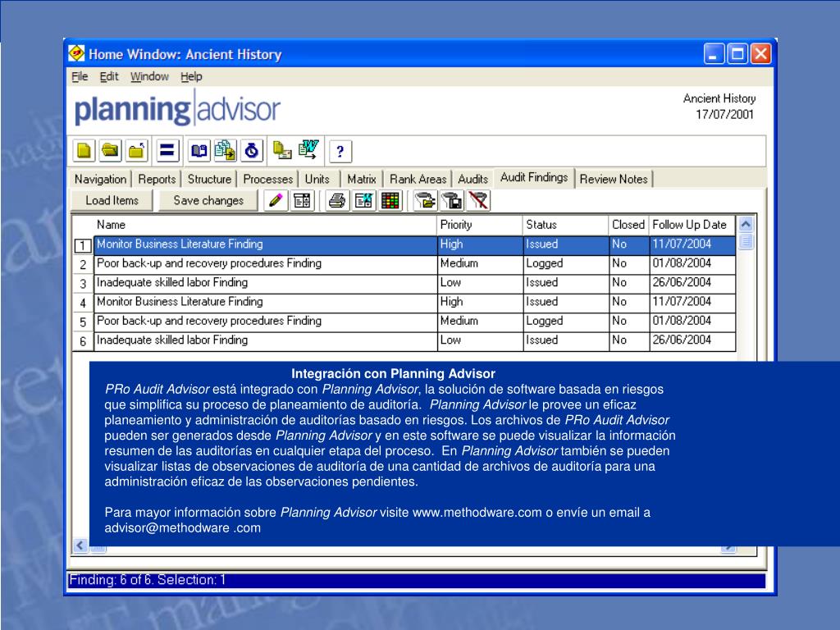Open the Window menu
Screen dimensions: 840x630
(x=149, y=76)
